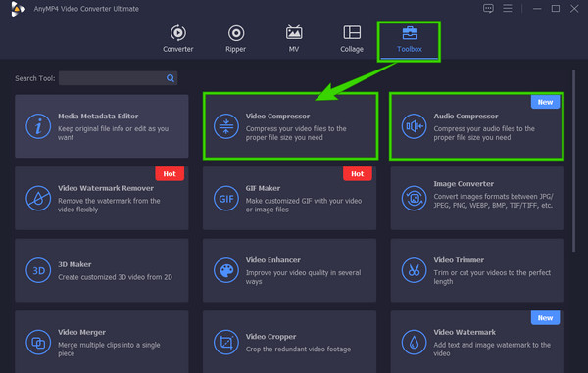Click the "Search Tool:" label
Image resolution: width=588 pixels, height=373 pixels.
pos(35,78)
